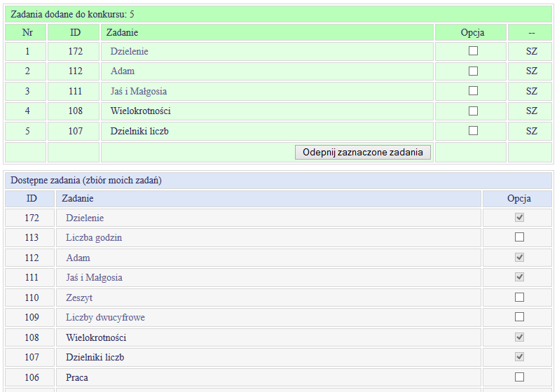Open the Liczba godzin task link
The width and height of the screenshot is (557, 392).
click(94, 237)
